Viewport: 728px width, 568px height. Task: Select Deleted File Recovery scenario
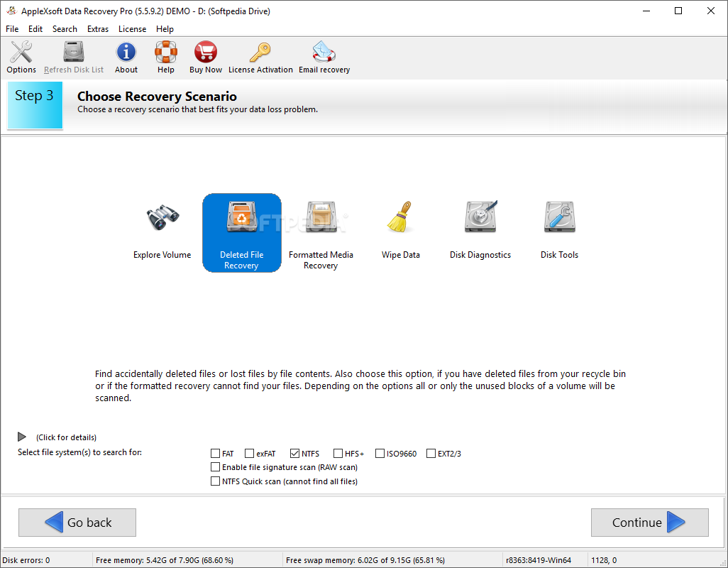[x=241, y=233]
